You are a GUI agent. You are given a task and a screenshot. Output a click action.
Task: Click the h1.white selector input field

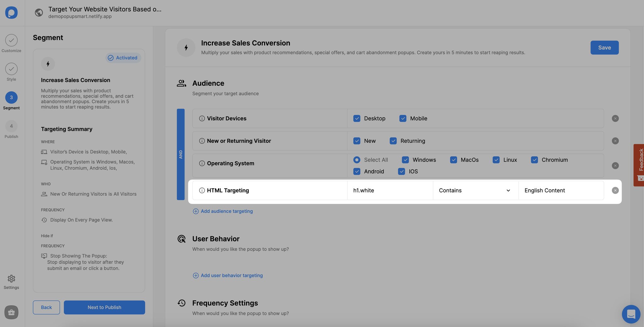pyautogui.click(x=390, y=190)
